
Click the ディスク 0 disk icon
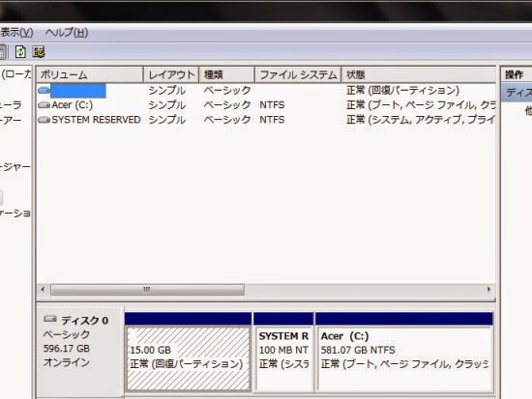(50, 319)
